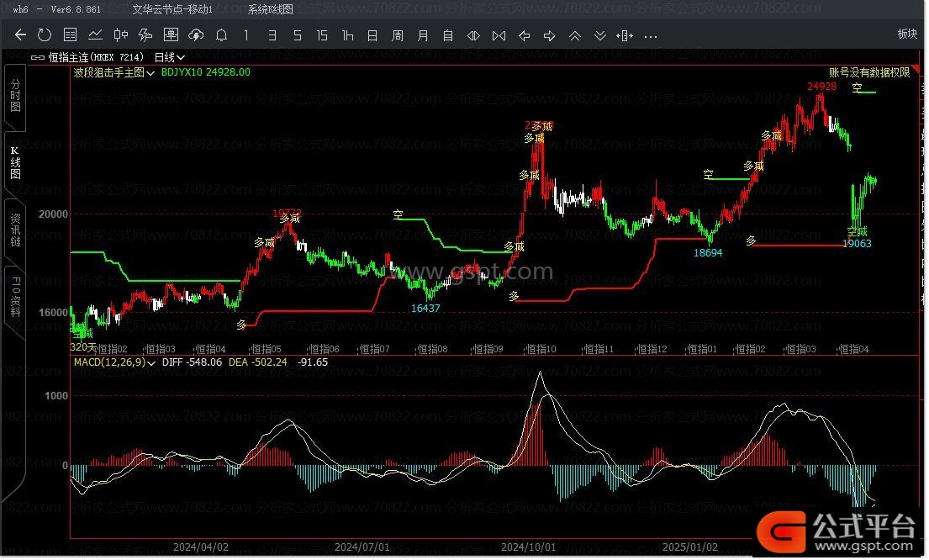Click the line chart icon in the toolbar
The image size is (929, 560).
click(96, 35)
